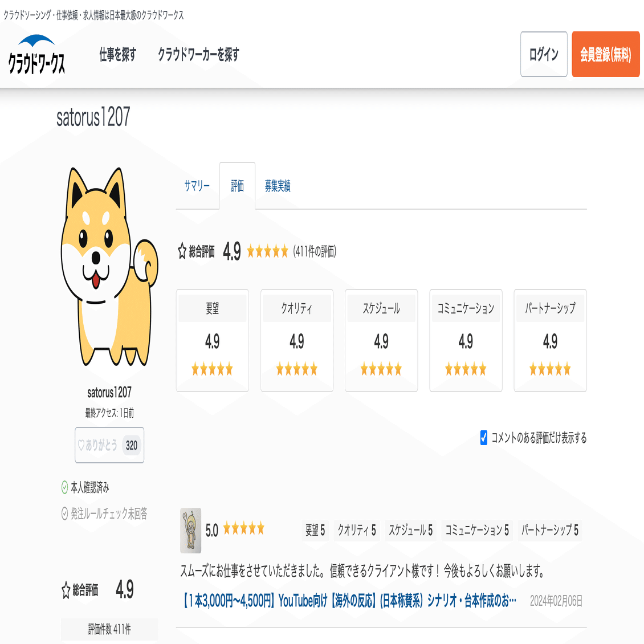Click the star icon beside 総合評価 heading
This screenshot has height=644, width=644.
[x=182, y=251]
